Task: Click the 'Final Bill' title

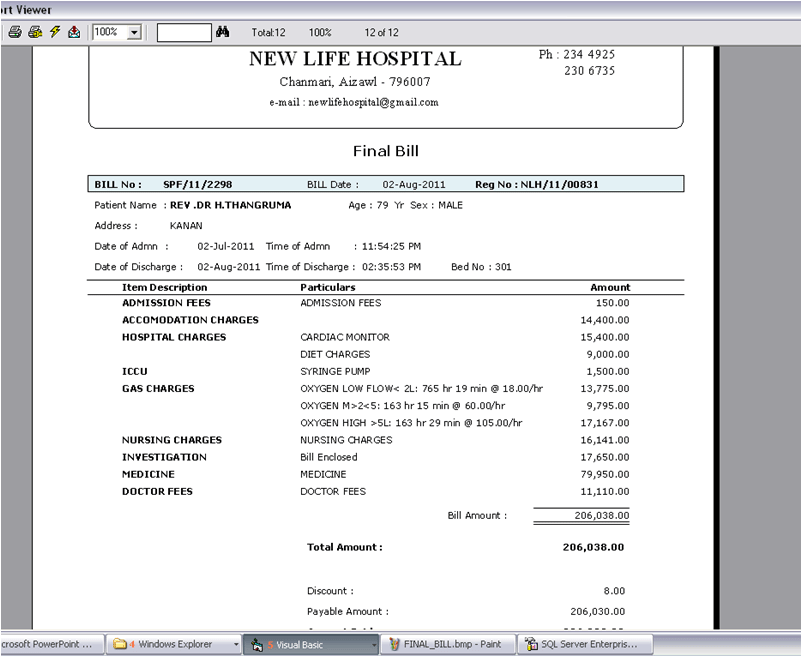Action: [x=386, y=151]
